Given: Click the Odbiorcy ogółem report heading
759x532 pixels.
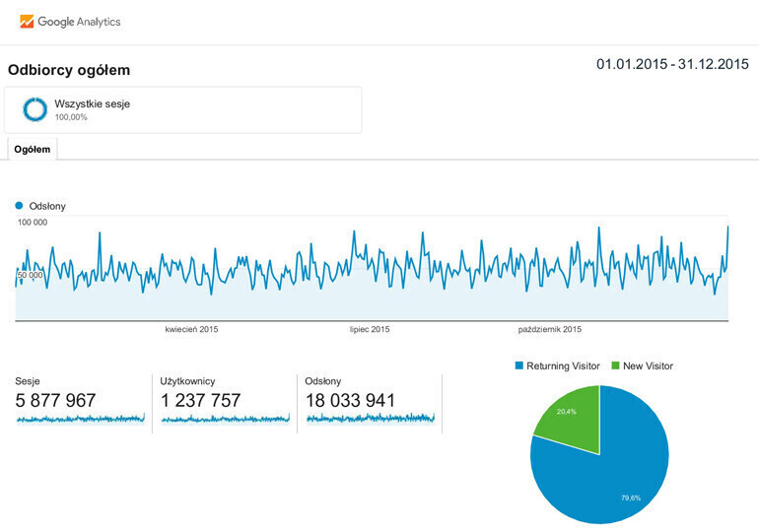Looking at the screenshot, I should (69, 71).
